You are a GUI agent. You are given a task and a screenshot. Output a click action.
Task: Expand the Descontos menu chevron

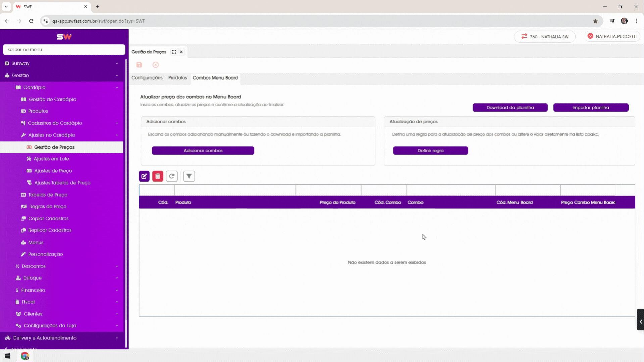[x=117, y=266]
